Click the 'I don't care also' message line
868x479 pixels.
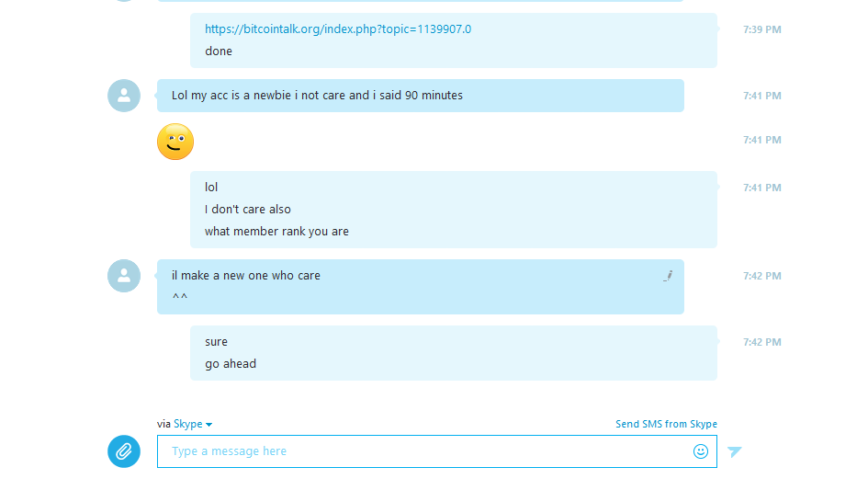(247, 210)
